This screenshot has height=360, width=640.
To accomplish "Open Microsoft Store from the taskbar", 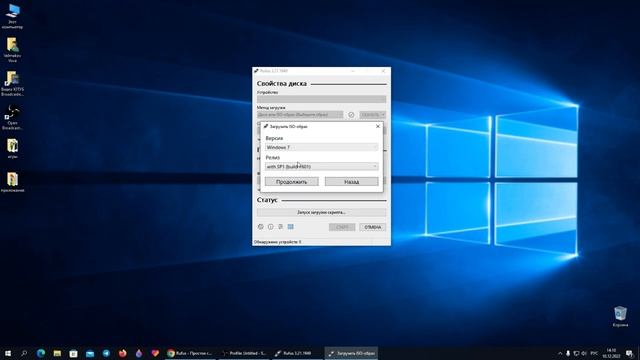I will (73, 353).
